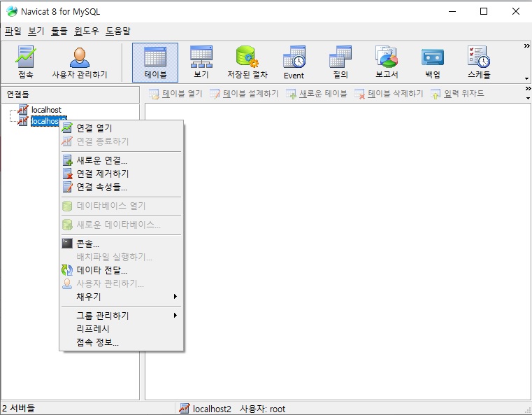Choose 배치파일 실행하기... in the context menu
Screen dimensions: 532x415
point(122,257)
